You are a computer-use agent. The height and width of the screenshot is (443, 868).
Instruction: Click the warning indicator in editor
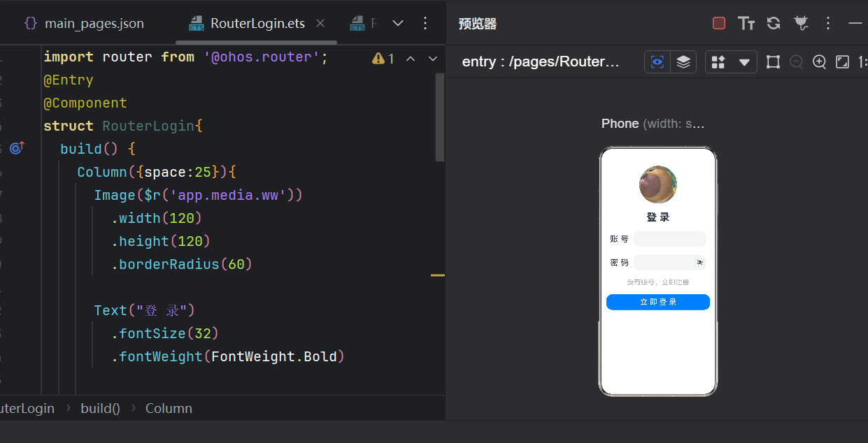click(384, 59)
